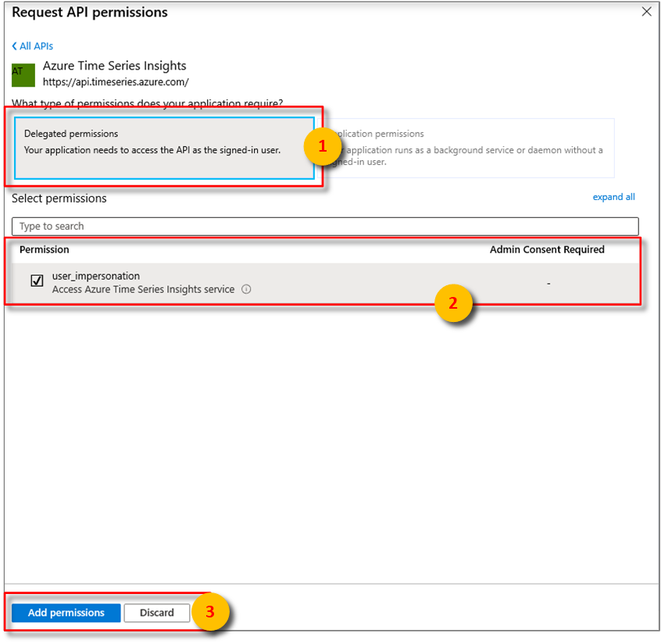Click the Add permissions button
661x644 pixels.
click(x=66, y=613)
